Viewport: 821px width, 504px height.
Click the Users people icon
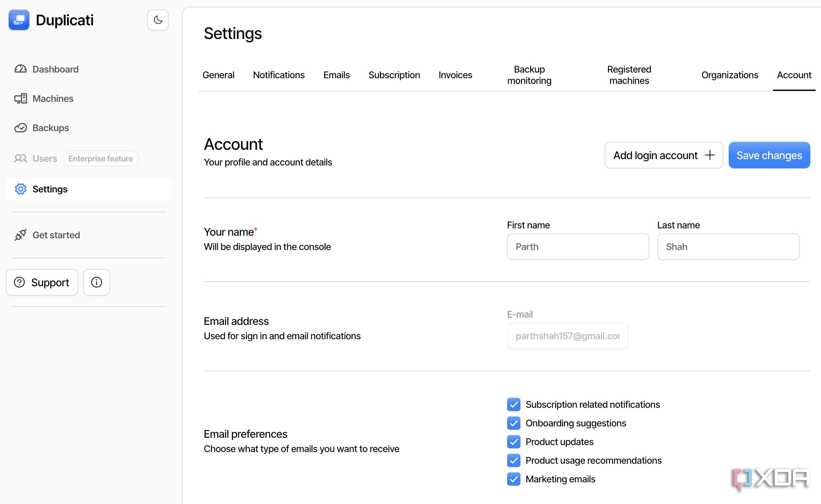click(20, 158)
